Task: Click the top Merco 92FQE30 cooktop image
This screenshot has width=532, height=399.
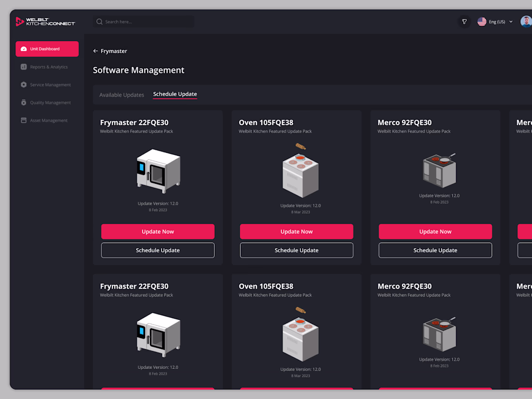Action: (x=439, y=170)
